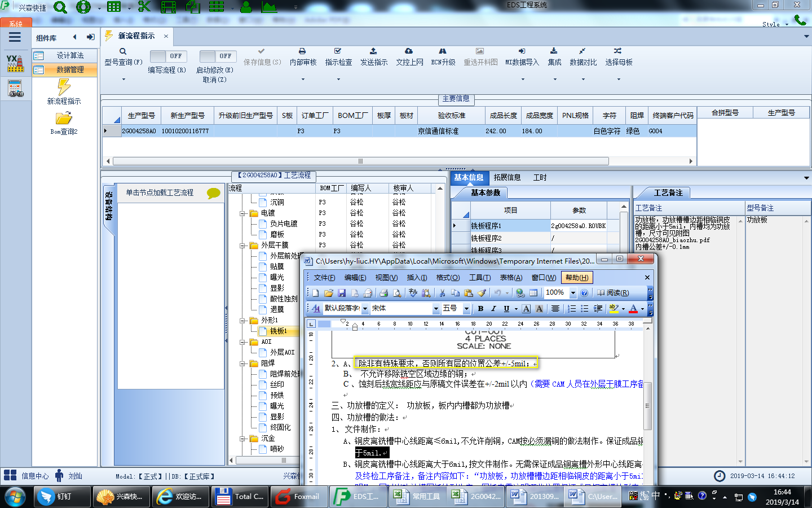Switch to 拓展信息 tab
This screenshot has height=508, width=812.
(x=507, y=177)
